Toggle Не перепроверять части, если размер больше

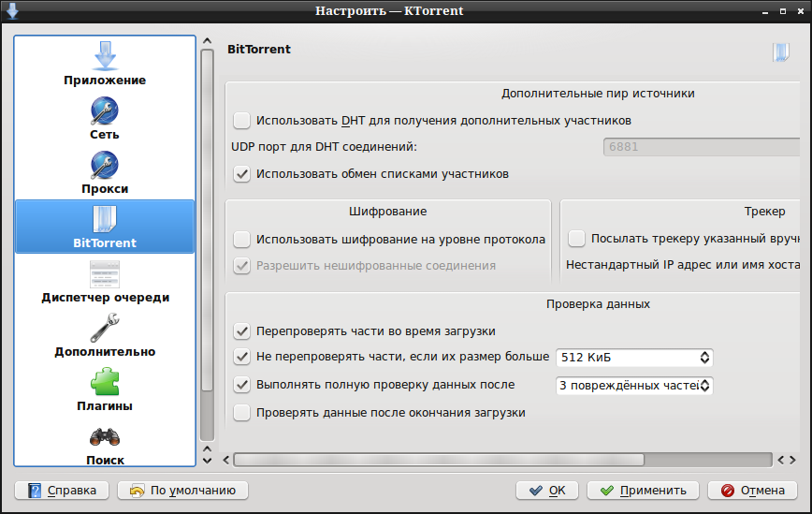[x=241, y=357]
